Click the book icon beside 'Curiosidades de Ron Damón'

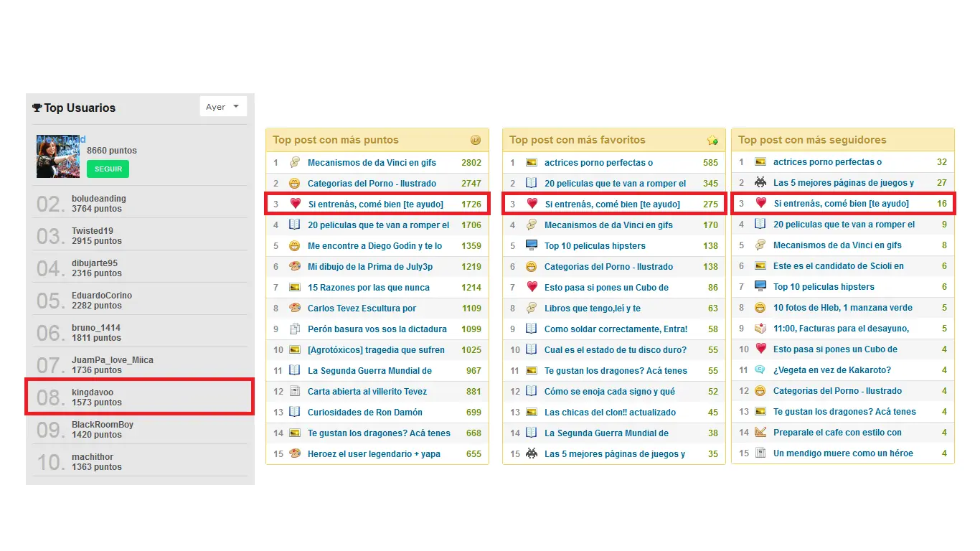[x=294, y=413]
